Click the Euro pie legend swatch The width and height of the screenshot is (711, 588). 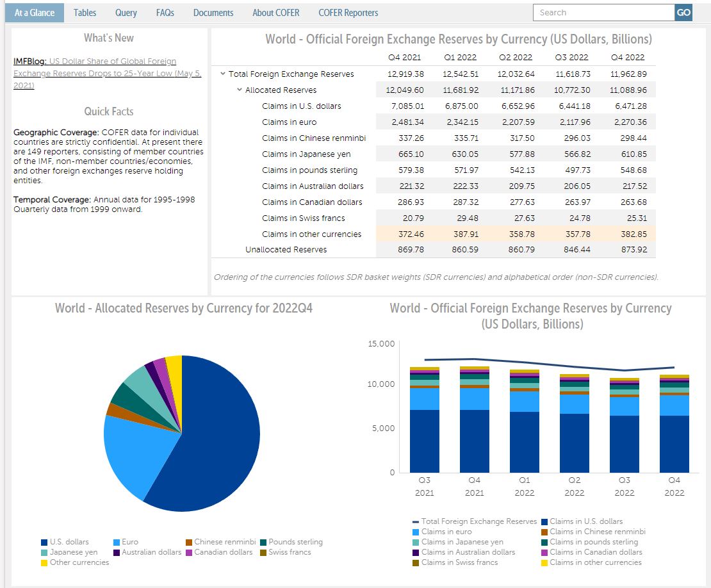tap(117, 542)
